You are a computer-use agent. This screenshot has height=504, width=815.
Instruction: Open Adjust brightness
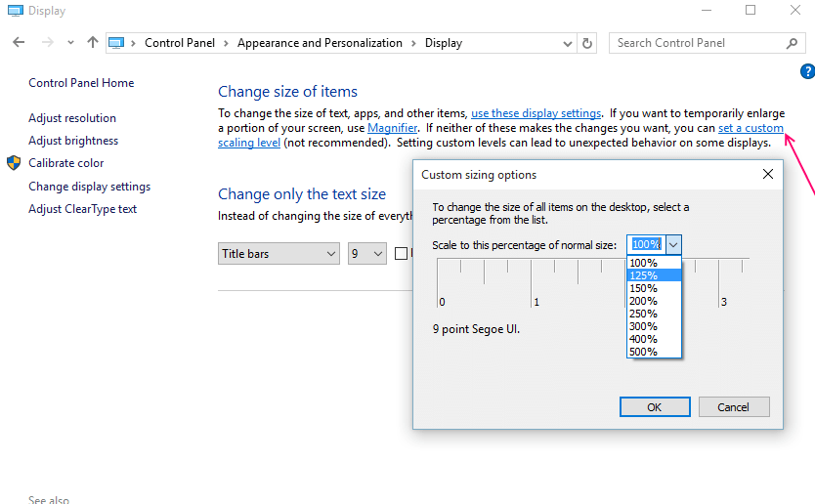click(x=73, y=141)
